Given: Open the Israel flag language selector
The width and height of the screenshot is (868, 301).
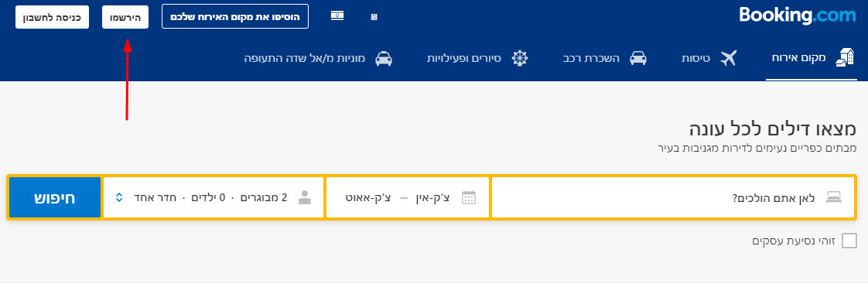Looking at the screenshot, I should [x=337, y=16].
